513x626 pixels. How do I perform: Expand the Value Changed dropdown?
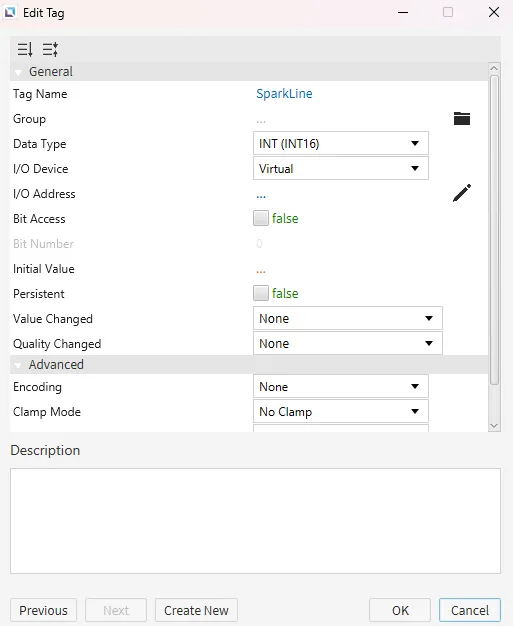click(x=348, y=318)
